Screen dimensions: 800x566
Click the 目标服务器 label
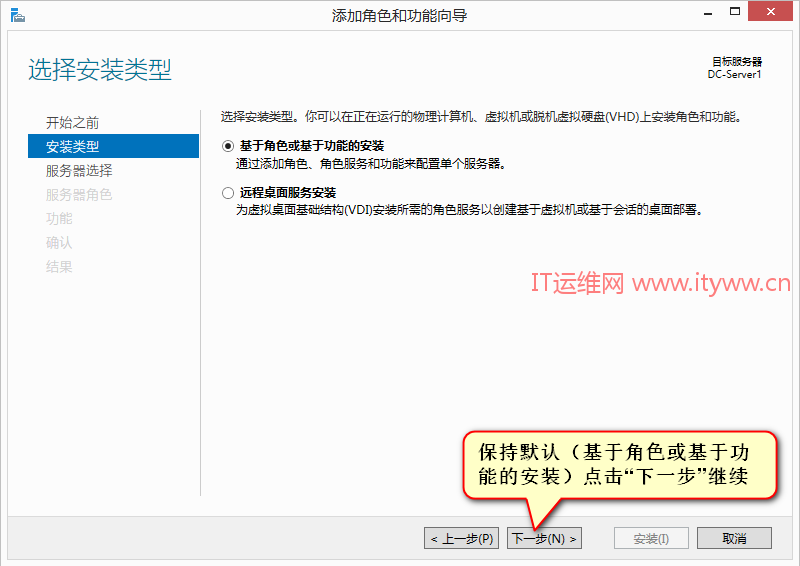coord(737,62)
